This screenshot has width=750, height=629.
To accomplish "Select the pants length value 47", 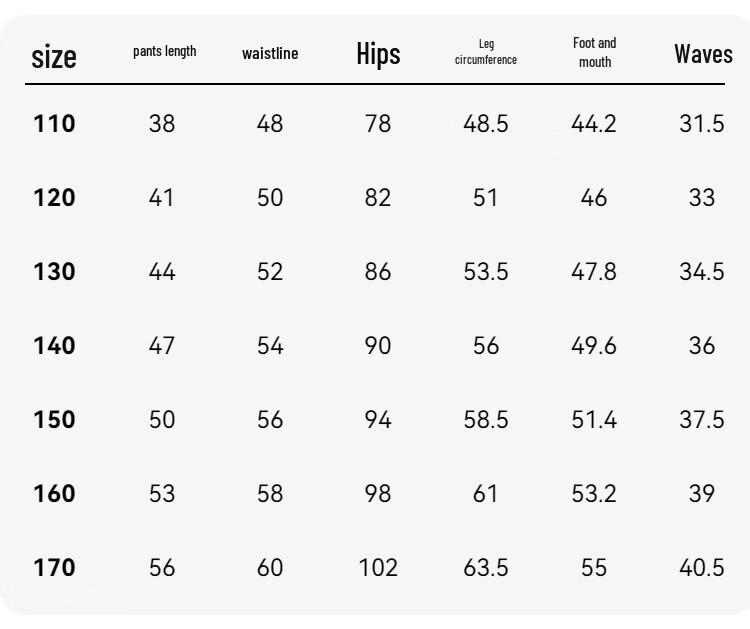I will 162,345.
